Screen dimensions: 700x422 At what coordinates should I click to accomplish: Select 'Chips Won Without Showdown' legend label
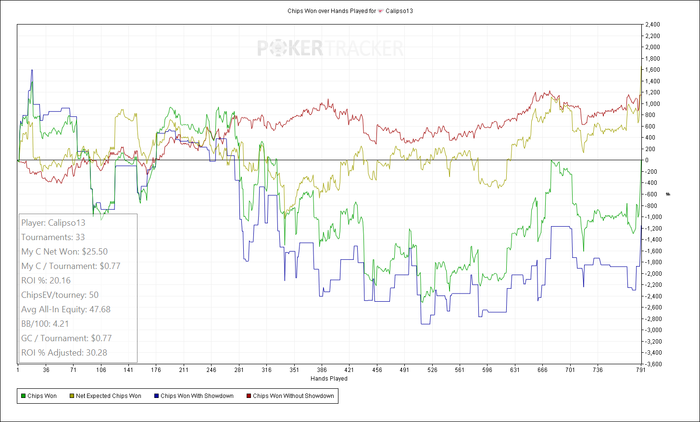click(293, 396)
